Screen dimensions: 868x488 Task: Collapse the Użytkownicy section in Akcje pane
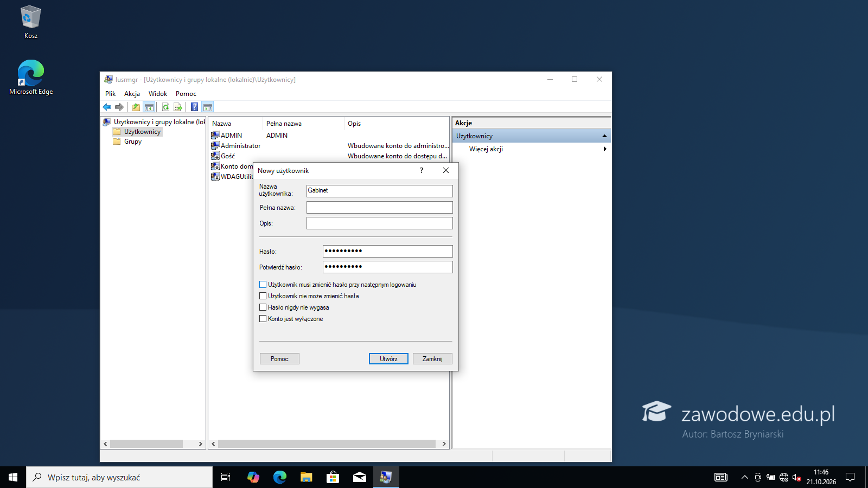pyautogui.click(x=604, y=136)
